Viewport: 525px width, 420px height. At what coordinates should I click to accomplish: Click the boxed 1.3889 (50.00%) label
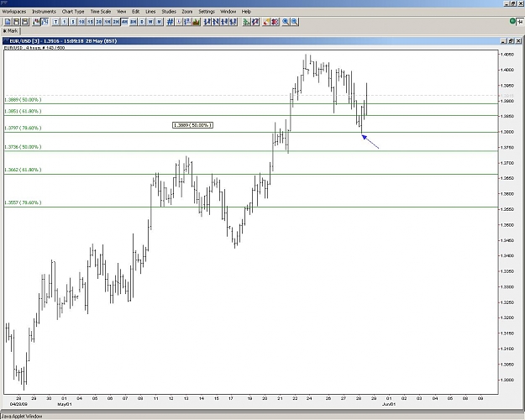pyautogui.click(x=192, y=125)
